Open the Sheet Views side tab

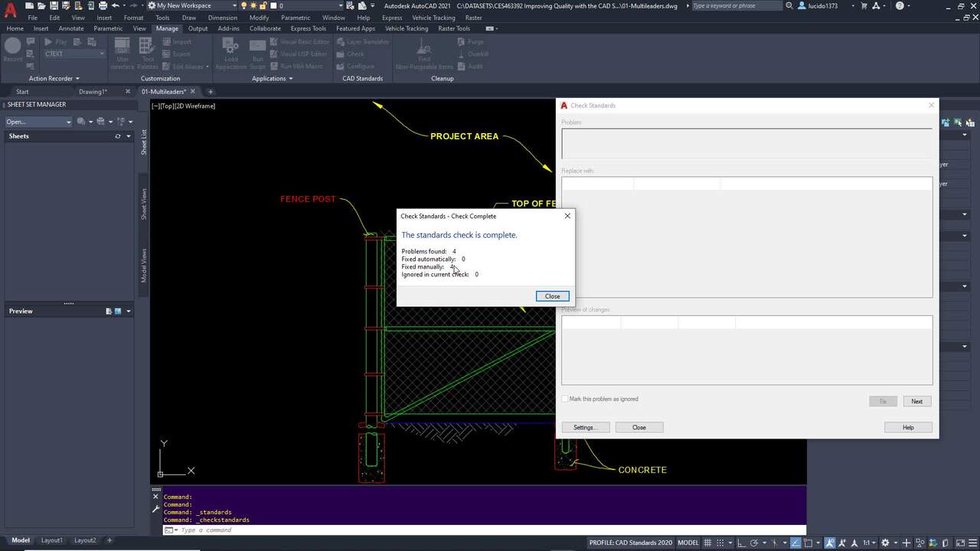click(143, 204)
